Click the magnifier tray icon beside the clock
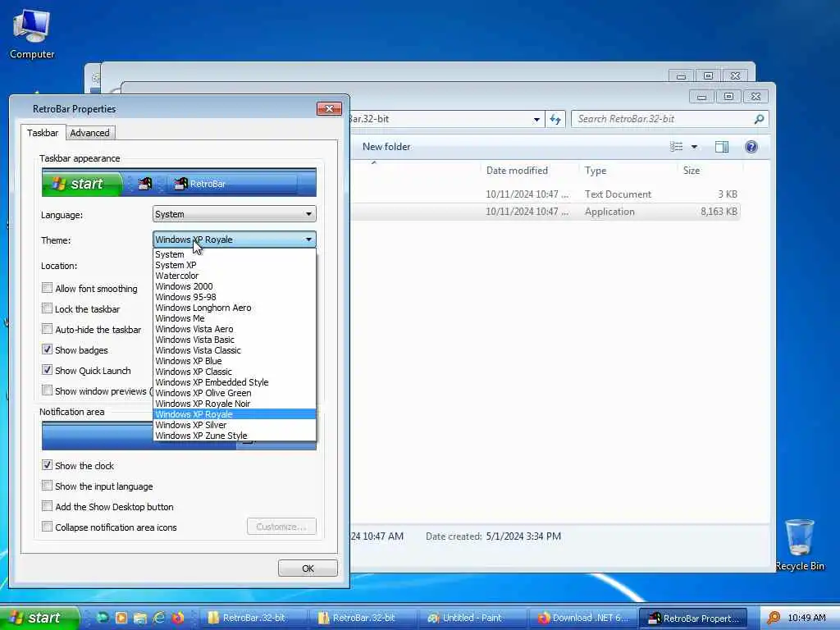Image resolution: width=840 pixels, height=630 pixels. coord(774,618)
